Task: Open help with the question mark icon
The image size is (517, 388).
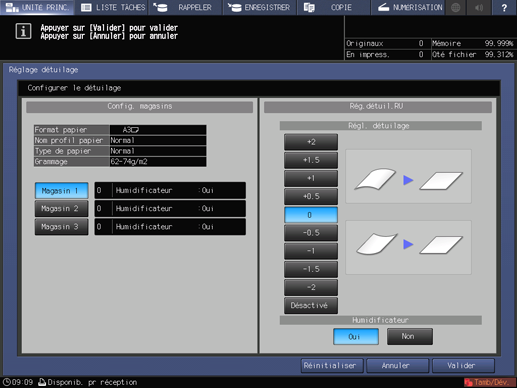Action: click(x=504, y=7)
